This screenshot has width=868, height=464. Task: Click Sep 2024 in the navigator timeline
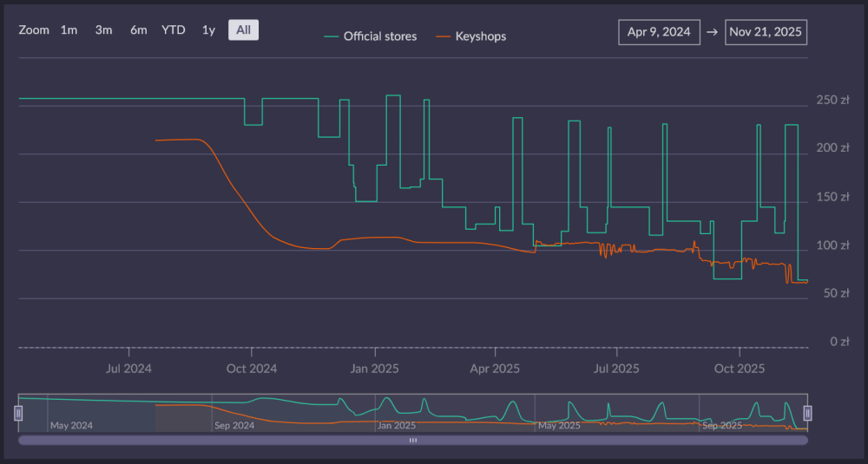[x=234, y=426]
